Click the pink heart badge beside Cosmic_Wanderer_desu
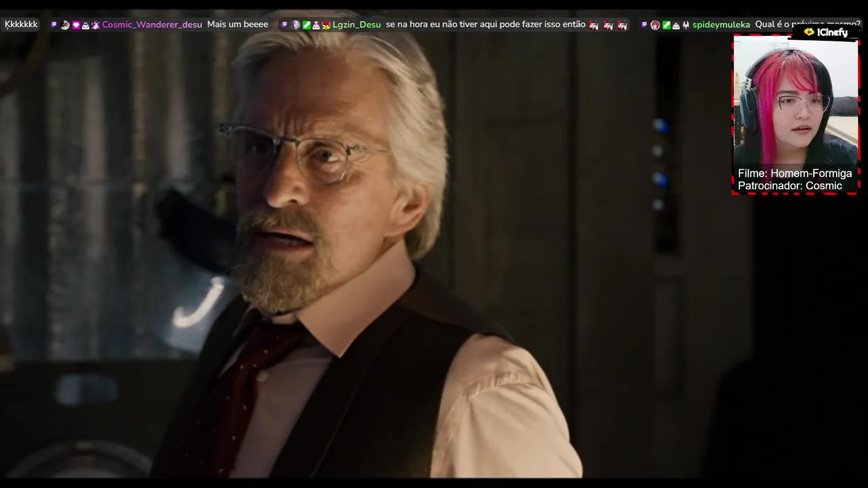Image resolution: width=868 pixels, height=488 pixels. 76,25
